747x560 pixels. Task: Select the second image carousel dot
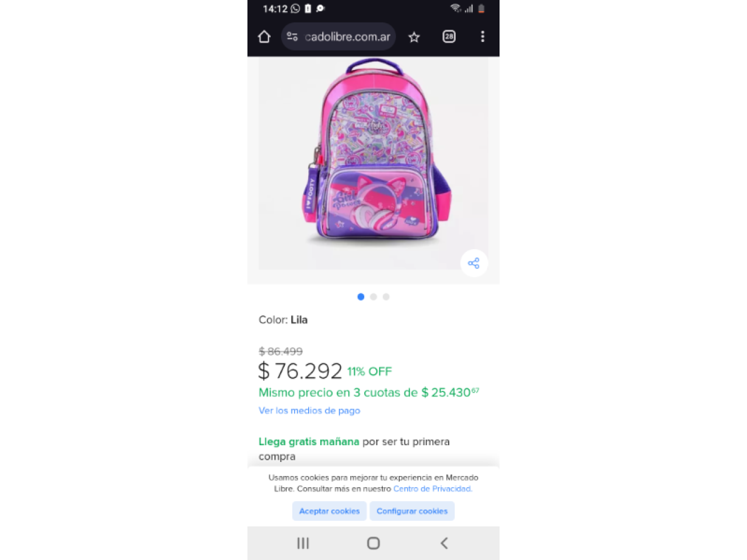(x=373, y=297)
